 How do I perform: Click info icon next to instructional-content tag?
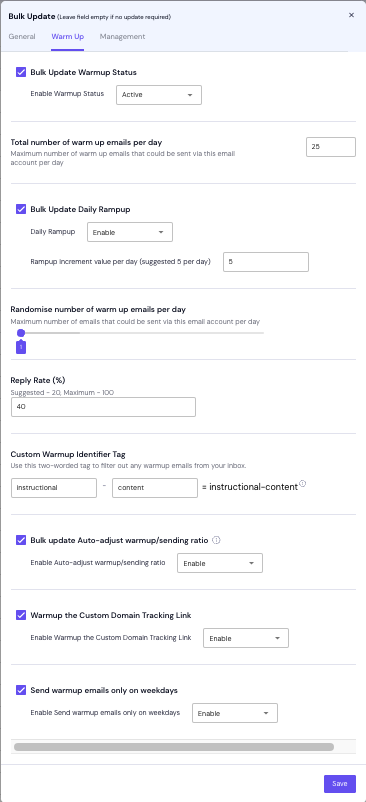pos(303,483)
